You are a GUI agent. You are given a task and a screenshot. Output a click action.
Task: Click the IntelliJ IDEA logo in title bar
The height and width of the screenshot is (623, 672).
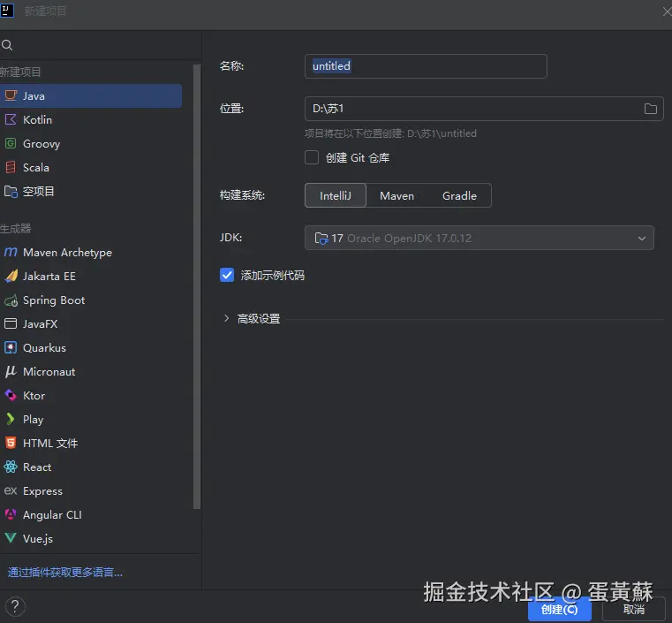pos(7,11)
